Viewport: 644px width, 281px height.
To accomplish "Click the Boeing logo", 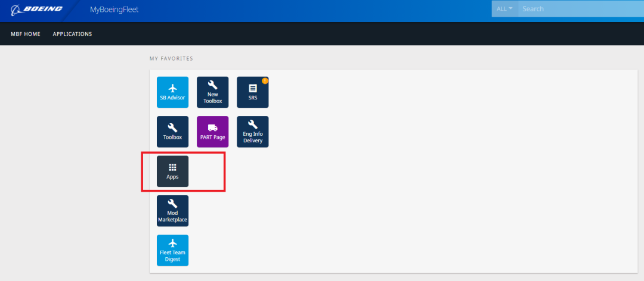I will (x=37, y=10).
